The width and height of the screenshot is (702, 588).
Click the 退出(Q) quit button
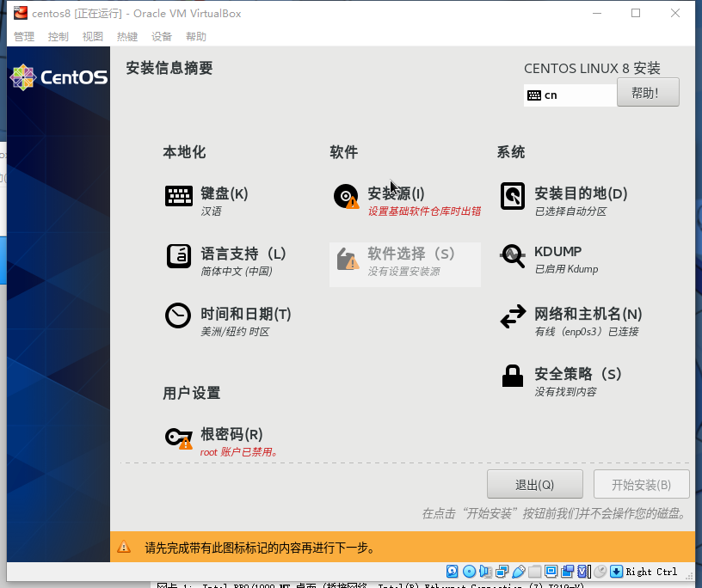[x=535, y=484]
